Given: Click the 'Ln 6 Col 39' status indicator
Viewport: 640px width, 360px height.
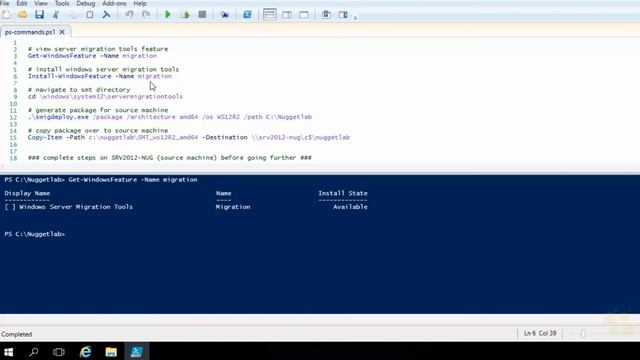Looking at the screenshot, I should click(540, 333).
